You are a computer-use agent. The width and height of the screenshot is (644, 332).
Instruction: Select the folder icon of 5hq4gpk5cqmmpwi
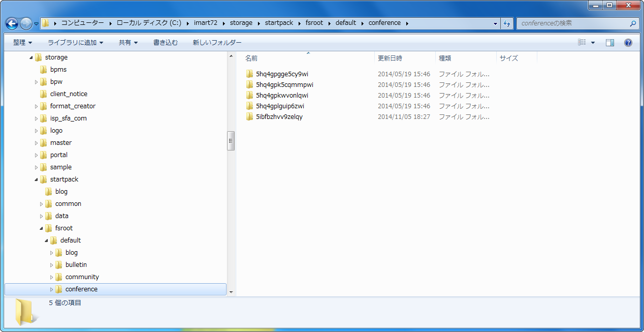tap(249, 85)
